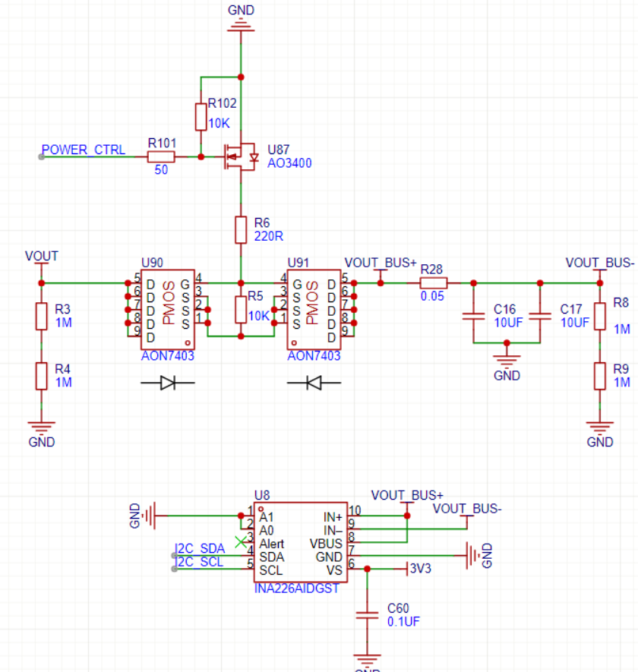Click the AON7403 text below U91
The height and width of the screenshot is (672, 638).
(314, 355)
